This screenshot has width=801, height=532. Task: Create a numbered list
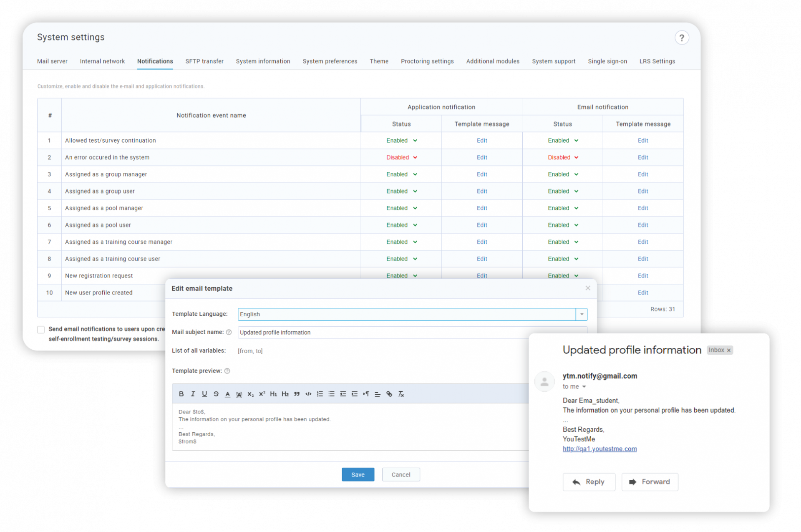click(x=320, y=394)
